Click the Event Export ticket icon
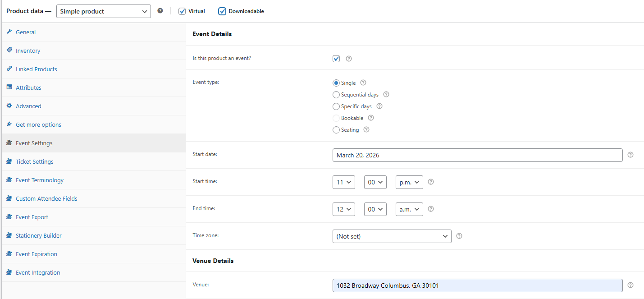The image size is (644, 299). pos(9,217)
